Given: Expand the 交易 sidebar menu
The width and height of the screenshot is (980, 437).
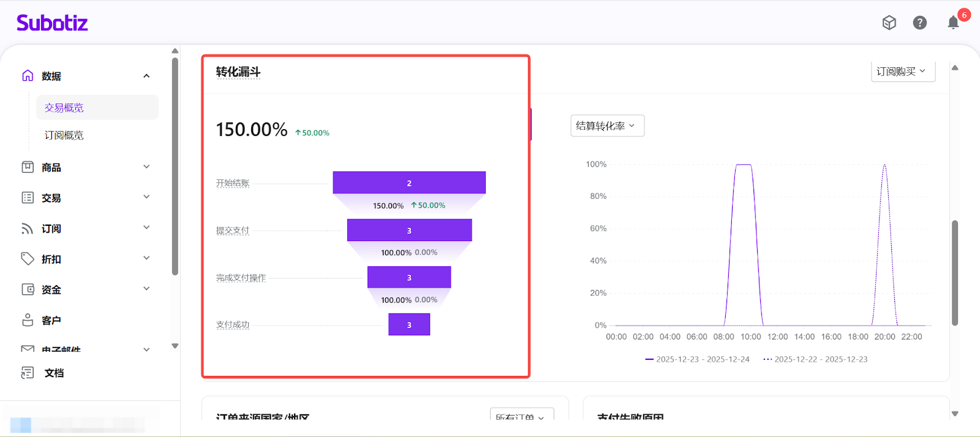Looking at the screenshot, I should pos(146,197).
